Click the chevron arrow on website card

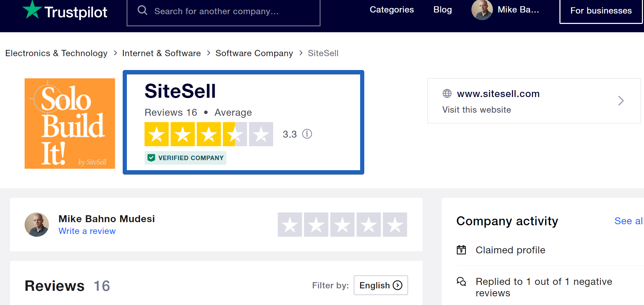621,101
